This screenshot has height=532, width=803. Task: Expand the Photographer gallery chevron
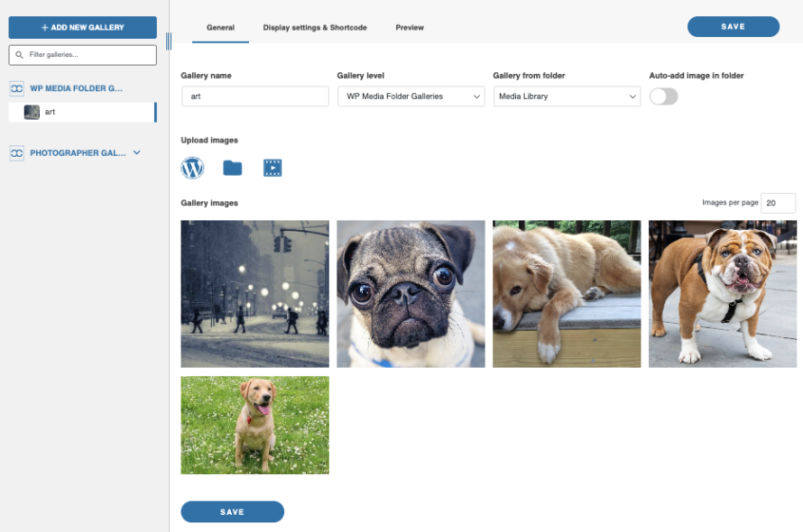pyautogui.click(x=137, y=152)
